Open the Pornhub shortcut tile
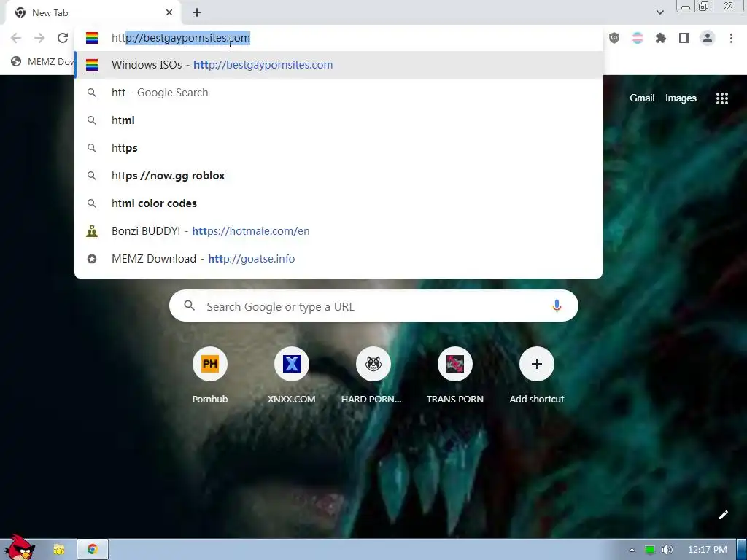Image resolution: width=747 pixels, height=560 pixels. 210,376
